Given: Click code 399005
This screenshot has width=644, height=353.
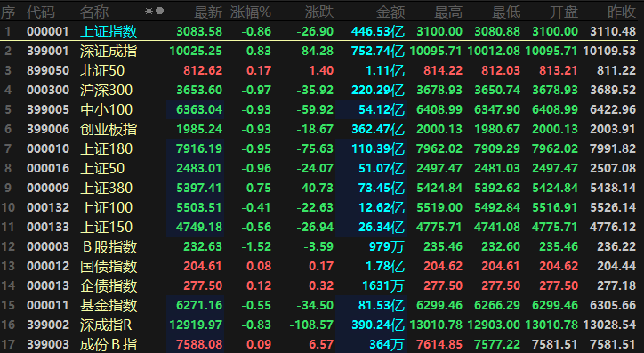Looking at the screenshot, I should click(48, 109).
